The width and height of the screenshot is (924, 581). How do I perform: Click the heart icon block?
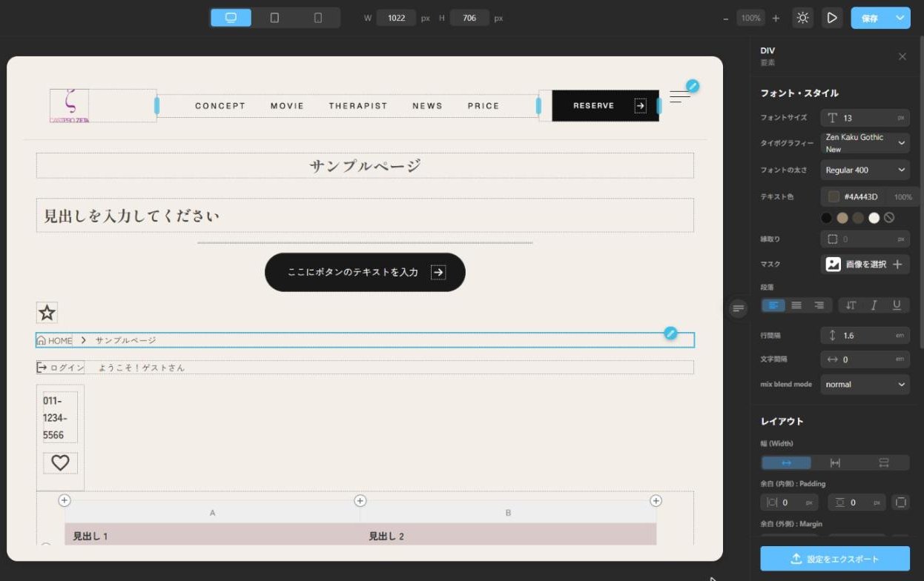point(60,463)
